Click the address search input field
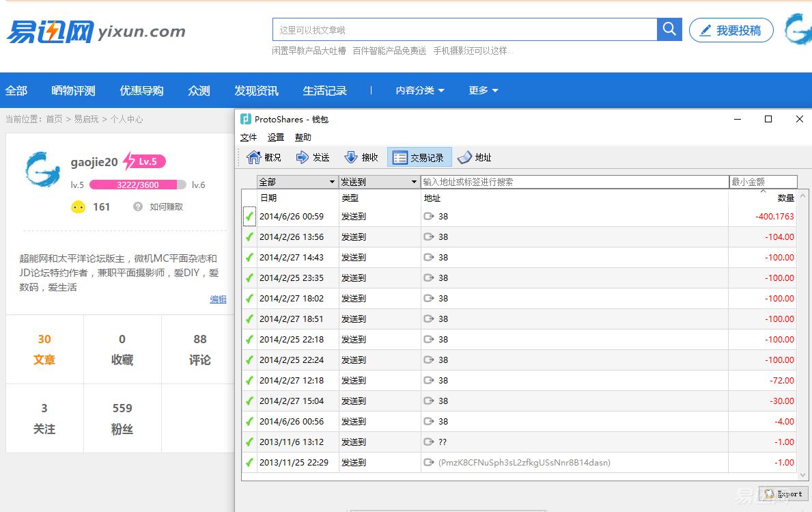This screenshot has width=812, height=512. point(574,182)
